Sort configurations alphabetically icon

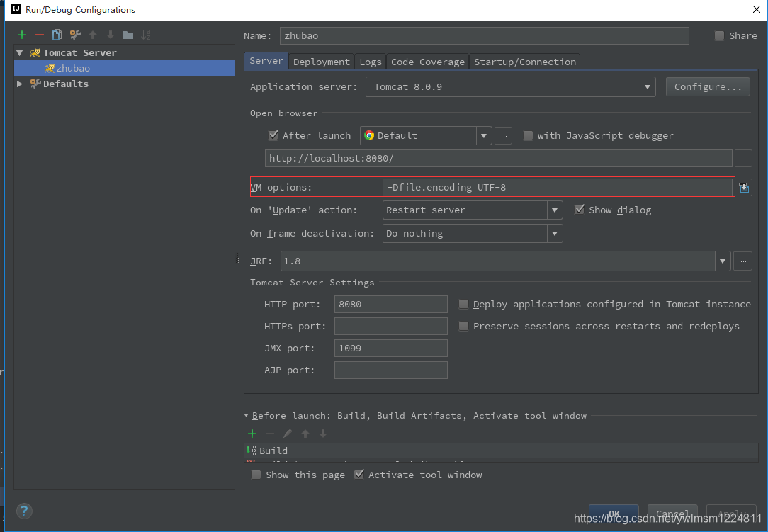click(x=145, y=35)
